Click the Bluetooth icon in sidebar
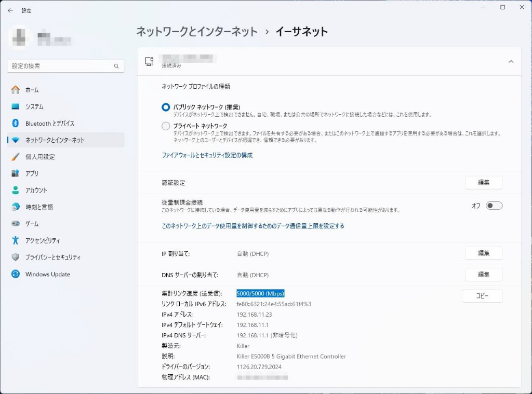 point(16,124)
